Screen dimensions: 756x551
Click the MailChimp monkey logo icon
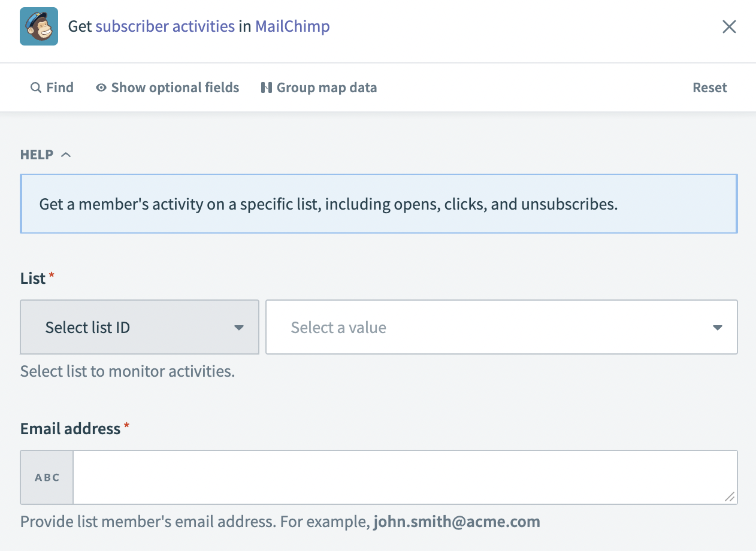coord(38,26)
